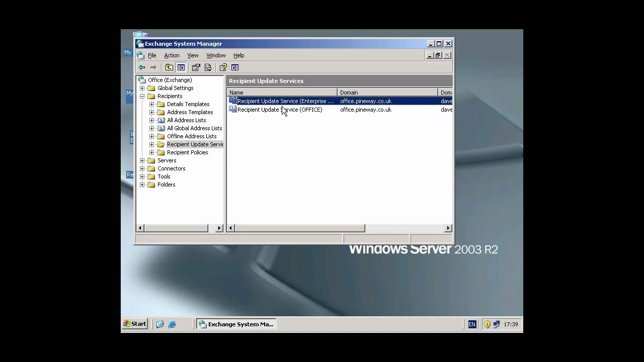644x362 pixels.
Task: Expand the Address Templates node
Action: pyautogui.click(x=151, y=112)
